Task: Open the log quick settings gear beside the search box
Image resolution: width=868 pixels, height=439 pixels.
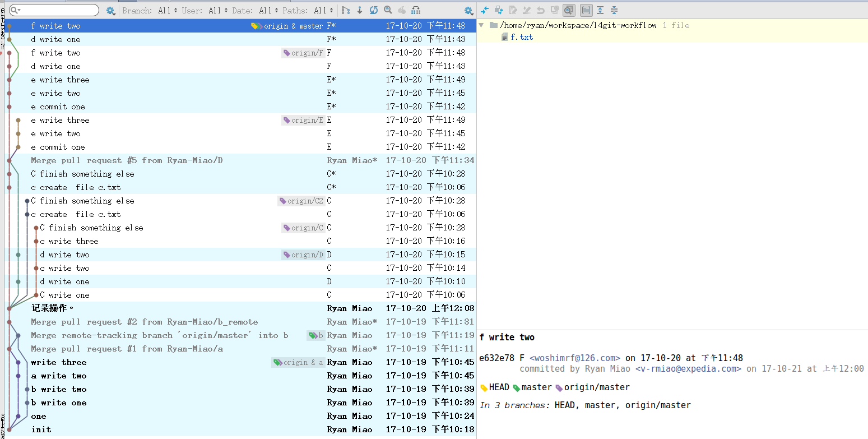Action: [110, 10]
